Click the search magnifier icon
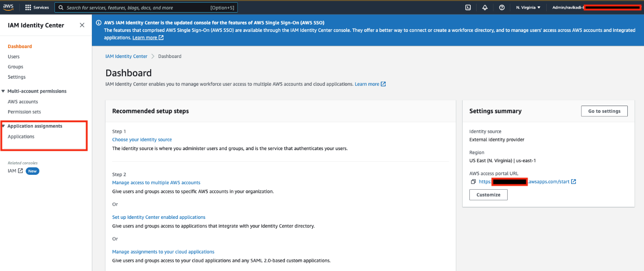This screenshot has width=644, height=271. coord(61,8)
